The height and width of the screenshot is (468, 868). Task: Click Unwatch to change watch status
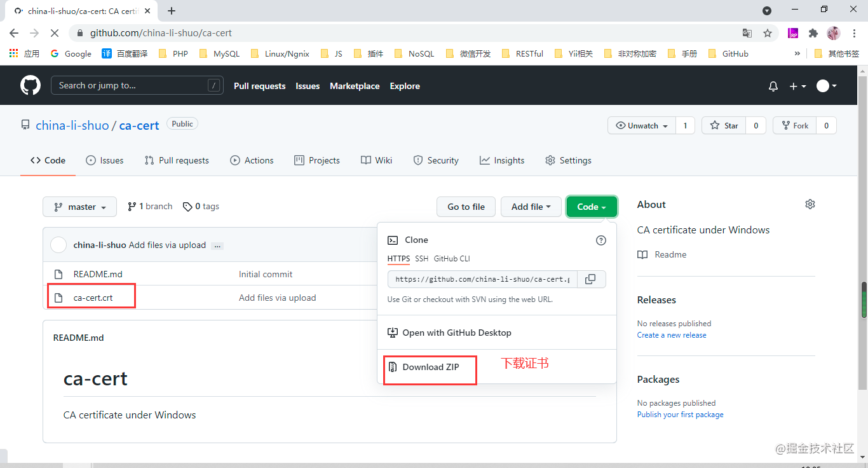(641, 125)
